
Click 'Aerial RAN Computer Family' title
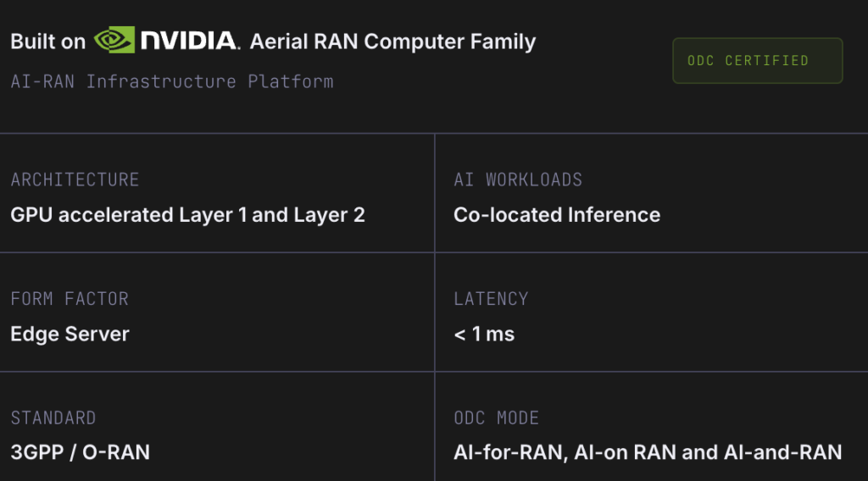coord(392,41)
